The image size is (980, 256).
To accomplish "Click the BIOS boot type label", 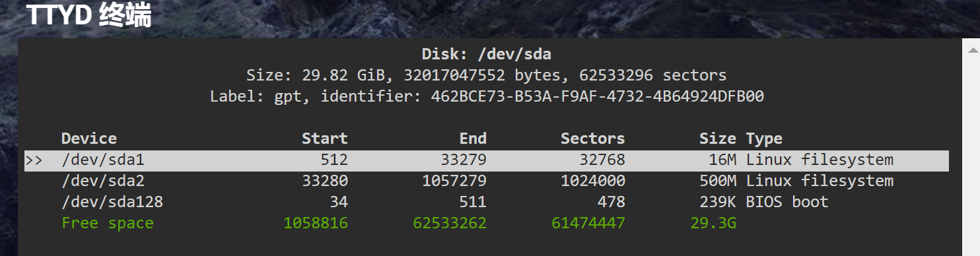I will (x=787, y=202).
